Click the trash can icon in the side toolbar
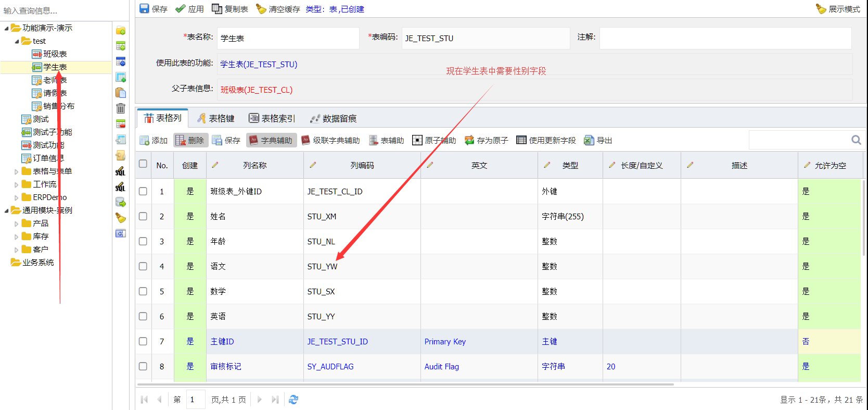Screen dimensions: 868x410 (x=121, y=108)
